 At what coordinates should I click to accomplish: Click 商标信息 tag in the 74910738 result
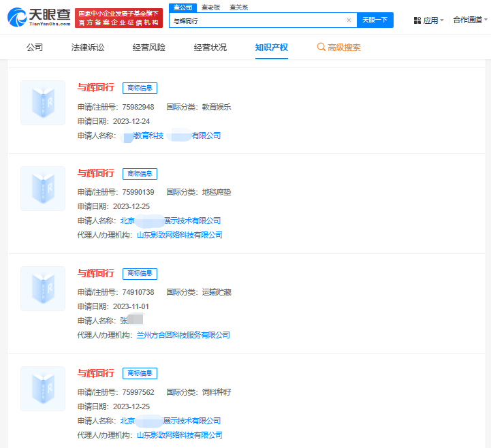[x=140, y=274]
